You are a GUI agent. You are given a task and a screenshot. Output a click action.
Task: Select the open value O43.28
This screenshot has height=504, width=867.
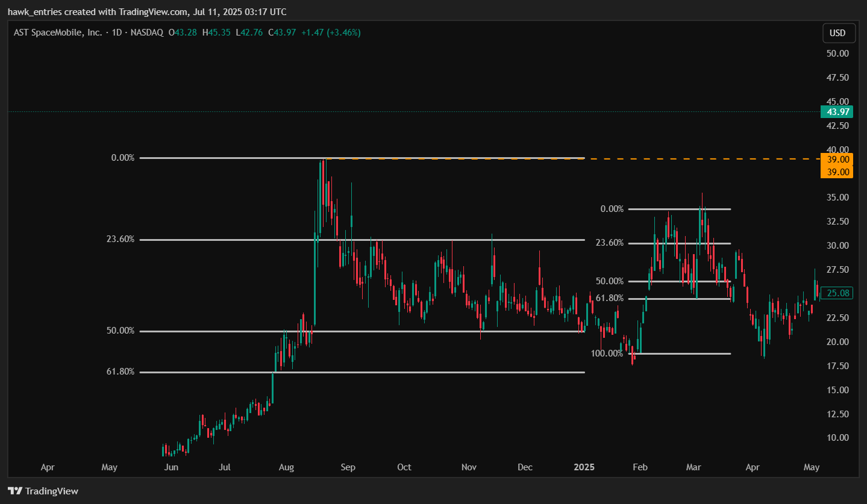tap(183, 33)
